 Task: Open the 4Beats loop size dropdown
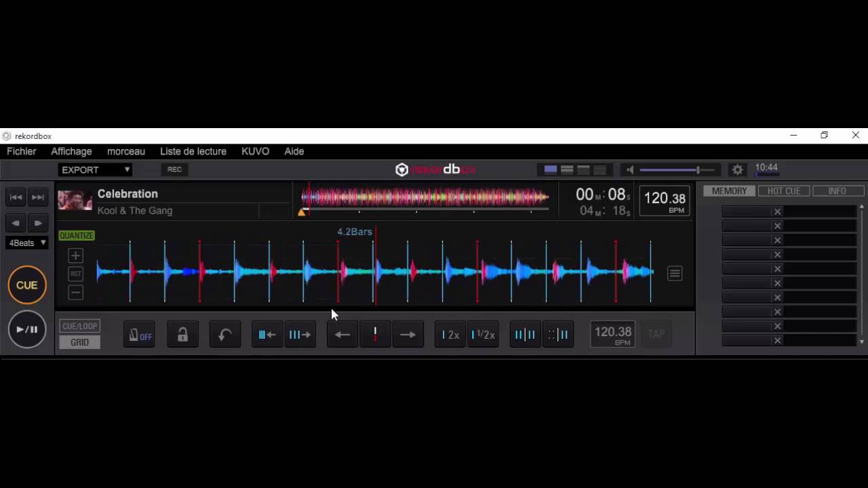27,243
